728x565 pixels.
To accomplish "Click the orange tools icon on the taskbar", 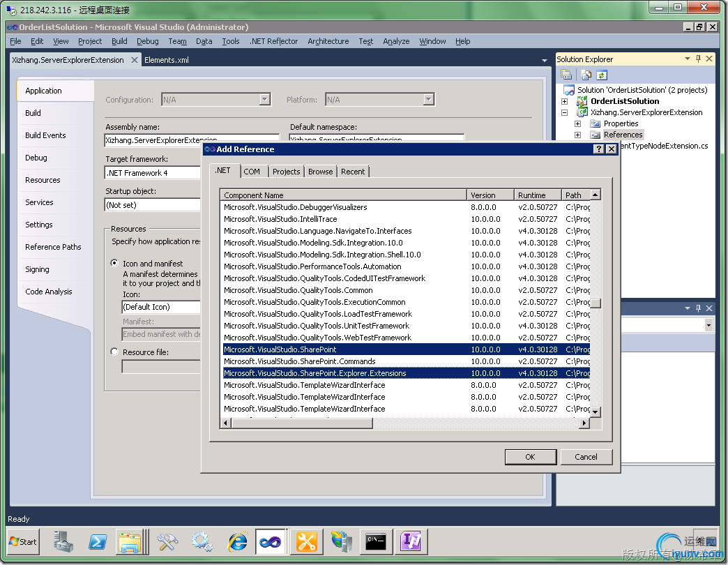I will [306, 542].
